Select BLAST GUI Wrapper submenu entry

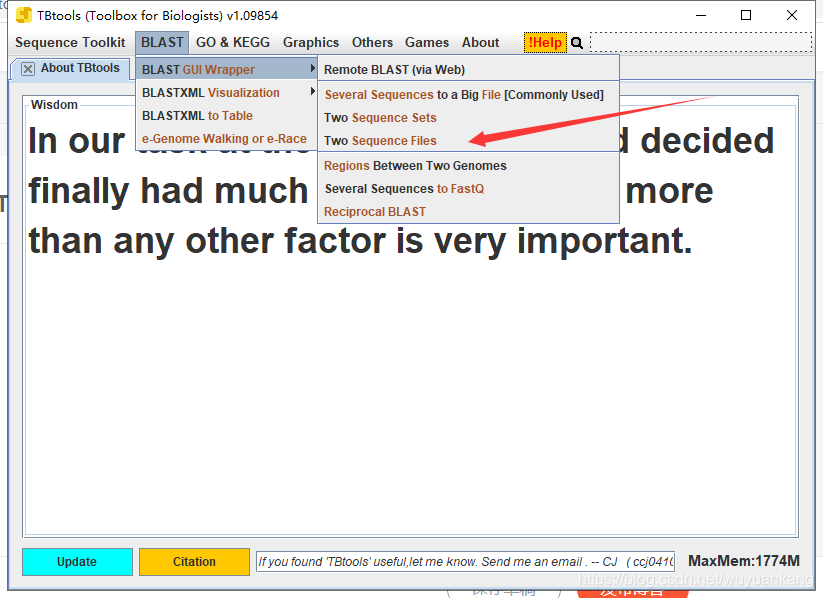pyautogui.click(x=226, y=69)
